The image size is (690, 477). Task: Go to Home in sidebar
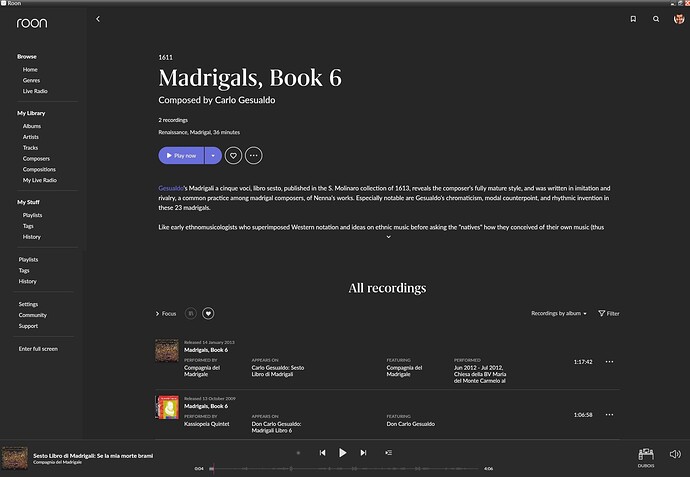pos(30,70)
